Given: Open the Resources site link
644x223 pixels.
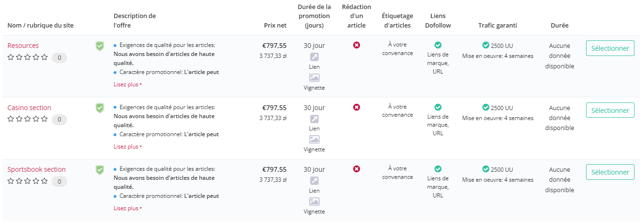Looking at the screenshot, I should (23, 46).
